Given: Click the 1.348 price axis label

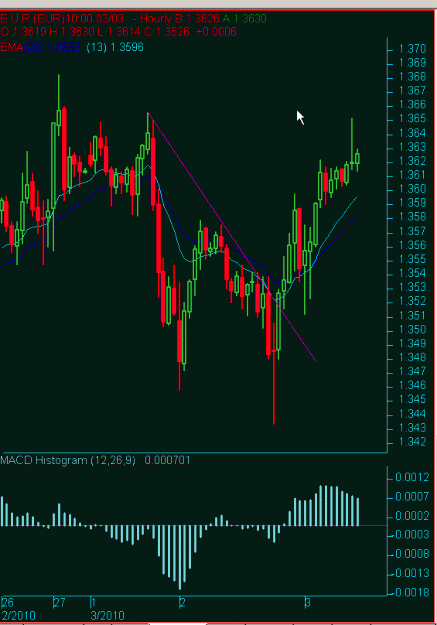Looking at the screenshot, I should point(413,358).
